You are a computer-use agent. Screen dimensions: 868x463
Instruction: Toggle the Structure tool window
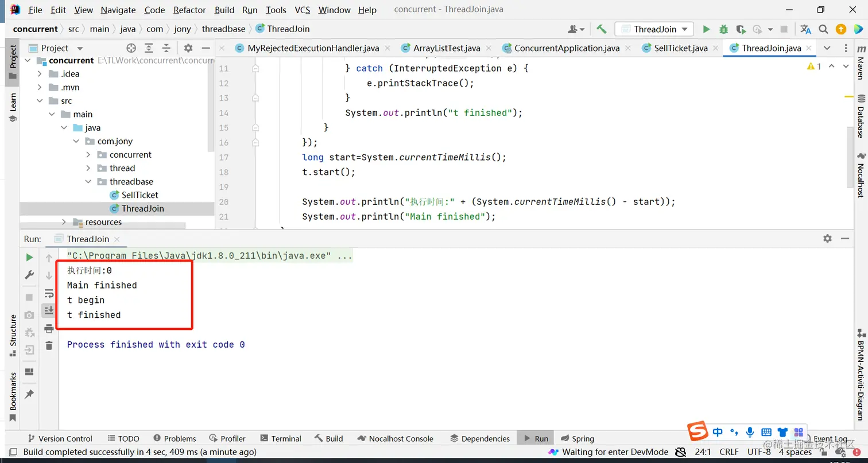(x=13, y=336)
